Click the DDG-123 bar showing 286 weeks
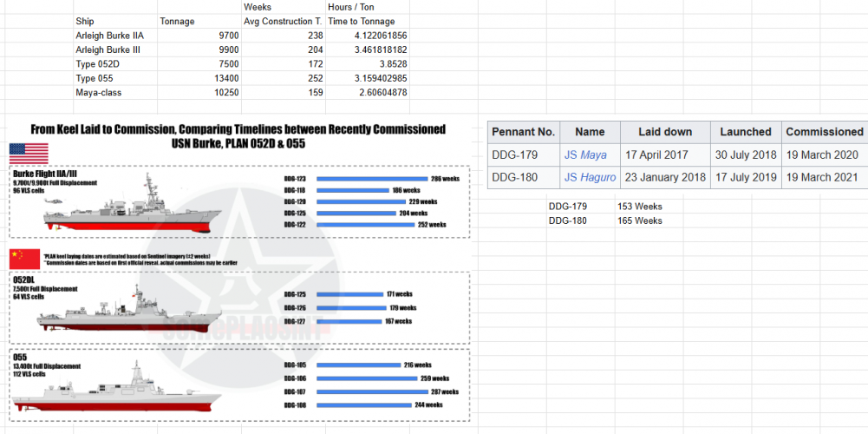Screen dimensions: 868x434 coord(372,179)
